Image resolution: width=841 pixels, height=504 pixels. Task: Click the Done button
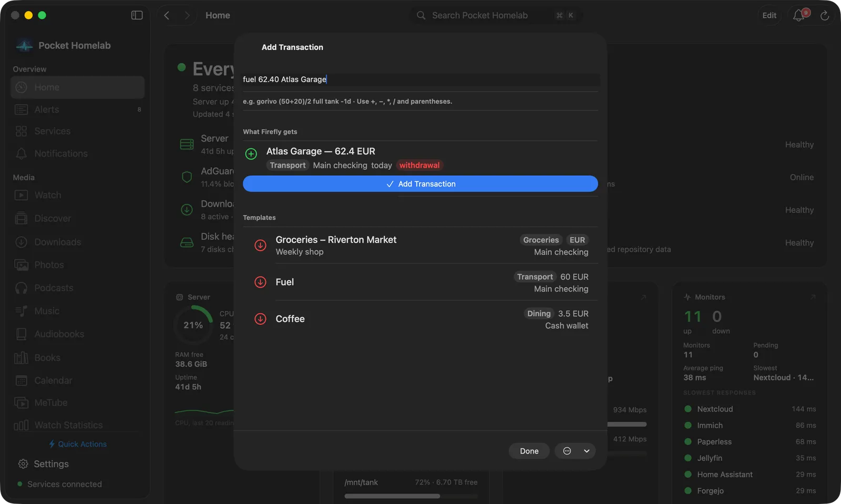(529, 451)
